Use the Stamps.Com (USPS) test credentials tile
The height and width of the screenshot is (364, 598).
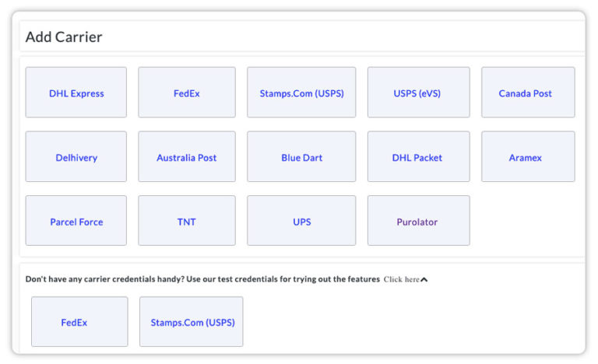(x=192, y=321)
